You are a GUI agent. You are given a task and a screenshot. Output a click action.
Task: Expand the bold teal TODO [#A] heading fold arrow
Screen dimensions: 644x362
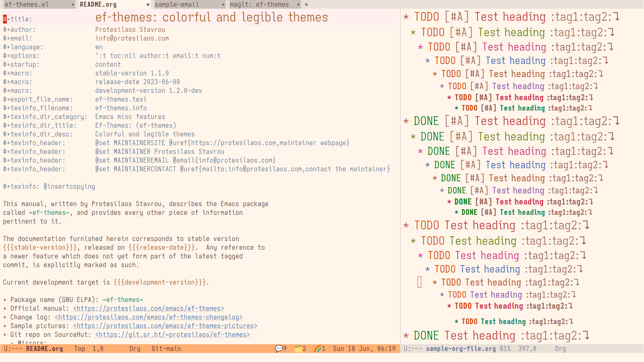tap(590, 108)
